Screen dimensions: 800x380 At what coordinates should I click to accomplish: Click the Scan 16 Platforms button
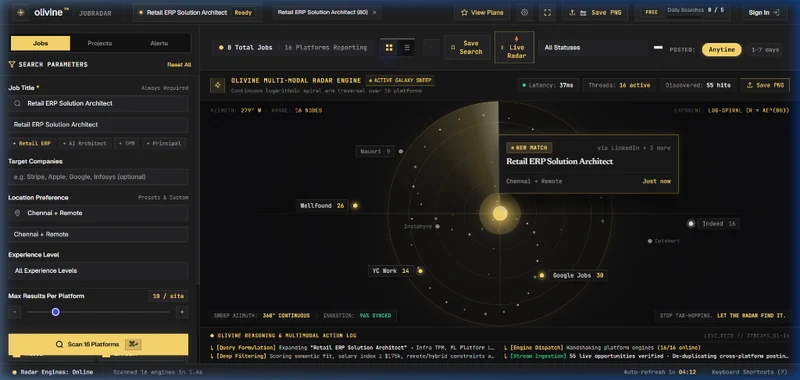pos(98,344)
